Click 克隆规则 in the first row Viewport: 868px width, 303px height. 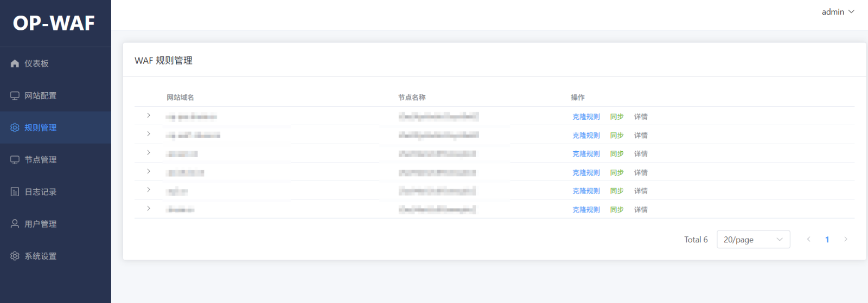click(586, 117)
